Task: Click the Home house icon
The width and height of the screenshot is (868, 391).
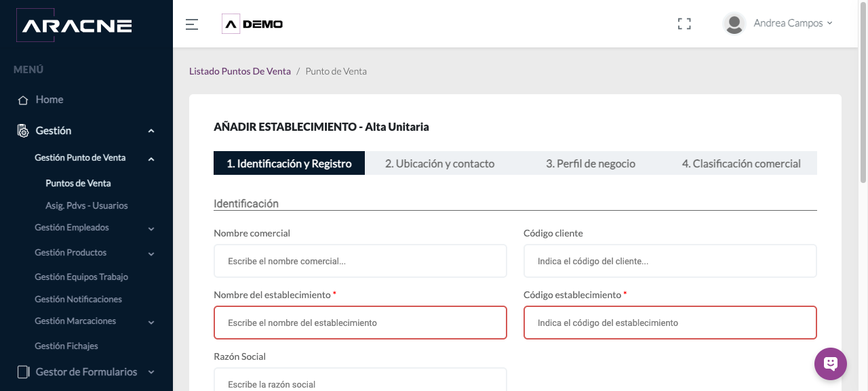Action: click(x=23, y=100)
